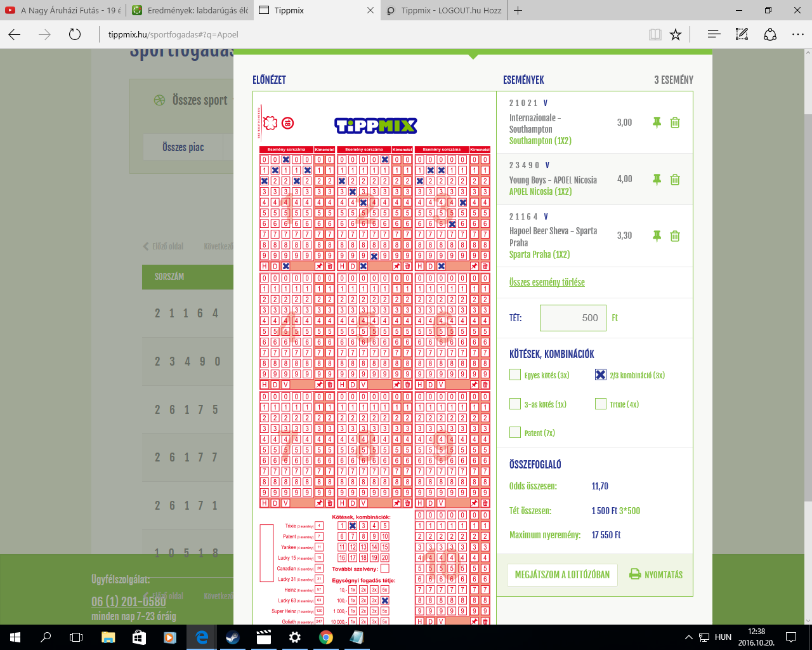This screenshot has width=812, height=650.
Task: Click APOEL Nicosia (1X2) outcome link
Action: point(540,192)
